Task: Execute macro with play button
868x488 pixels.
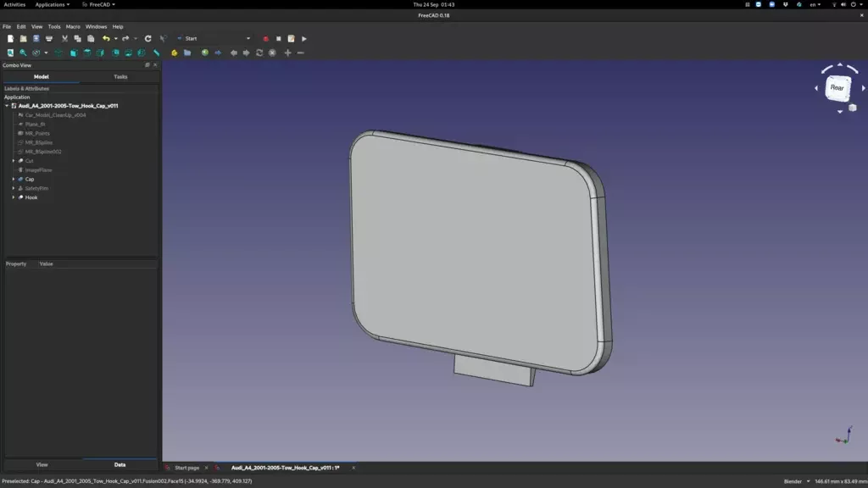Action: coord(304,39)
